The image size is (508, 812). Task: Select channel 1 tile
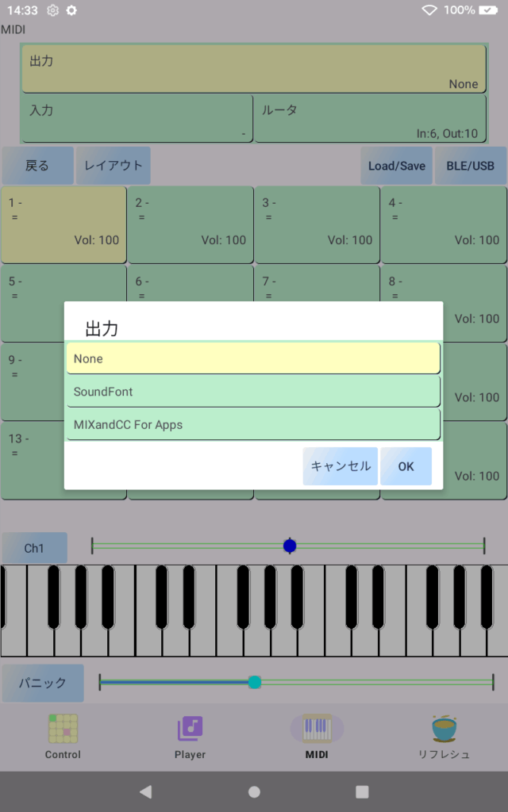point(63,224)
